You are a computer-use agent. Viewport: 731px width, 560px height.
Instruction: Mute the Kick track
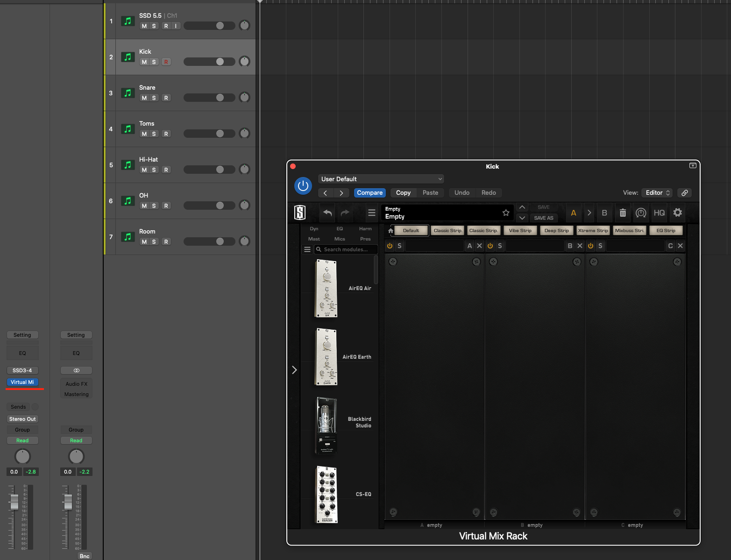143,62
